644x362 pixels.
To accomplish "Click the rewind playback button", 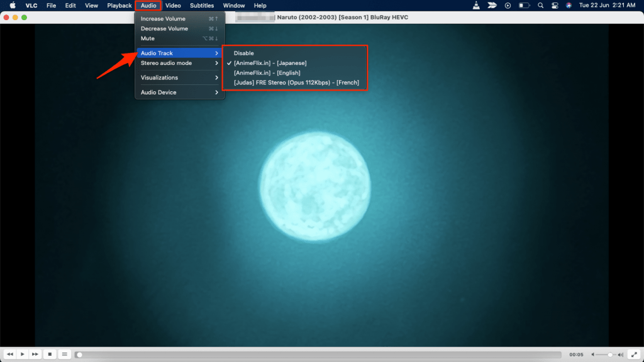I will click(9, 354).
